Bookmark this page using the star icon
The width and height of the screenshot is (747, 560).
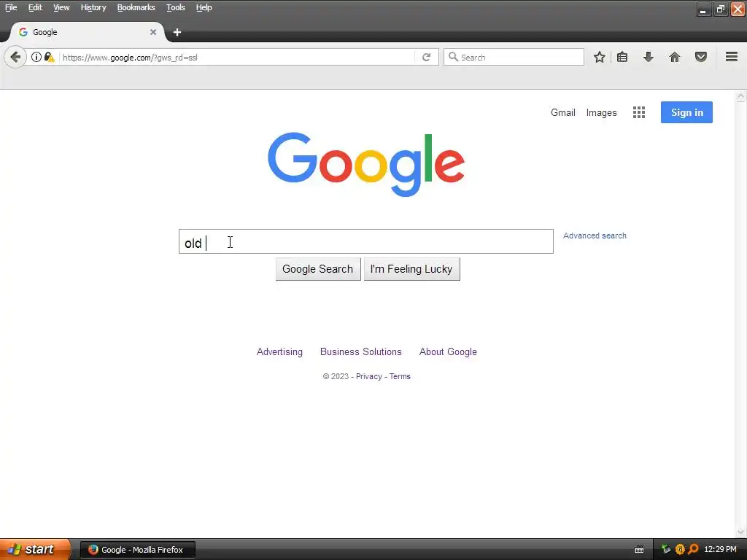click(600, 57)
